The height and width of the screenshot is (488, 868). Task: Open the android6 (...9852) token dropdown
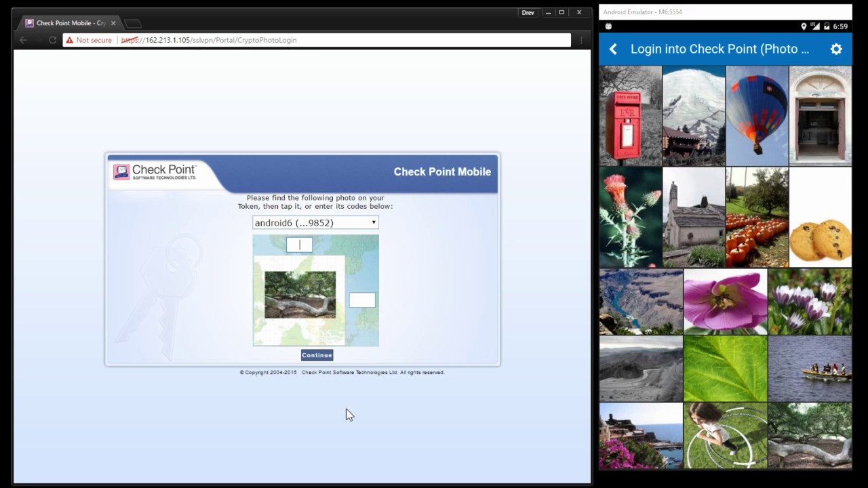(x=315, y=222)
